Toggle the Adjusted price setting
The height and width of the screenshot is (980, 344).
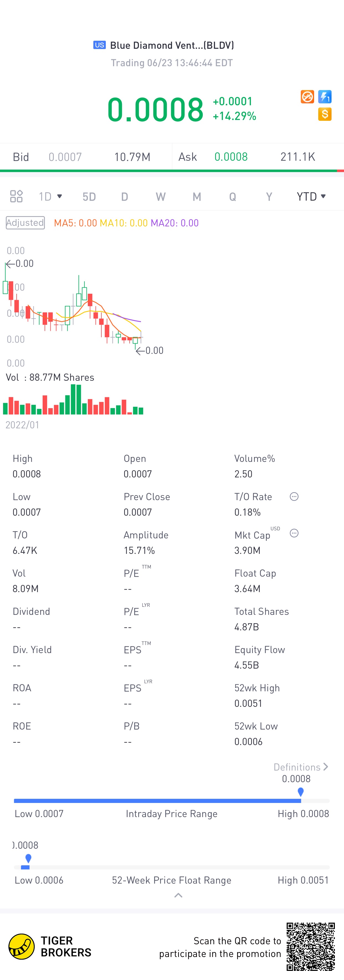click(25, 223)
